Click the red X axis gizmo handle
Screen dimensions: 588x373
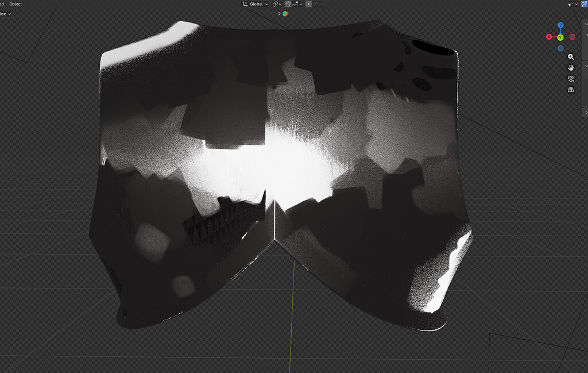(x=549, y=37)
